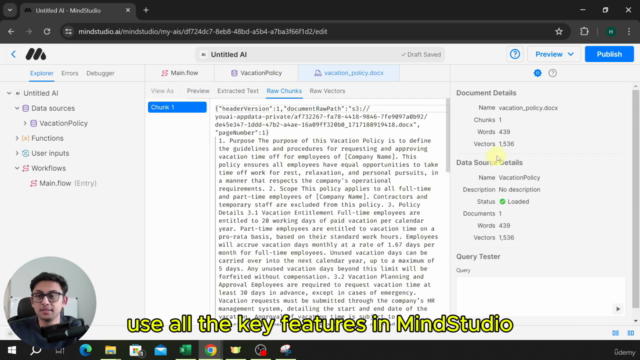Screen dimensions: 640x360
Task: View site information icon in address bar
Action: 68,31
